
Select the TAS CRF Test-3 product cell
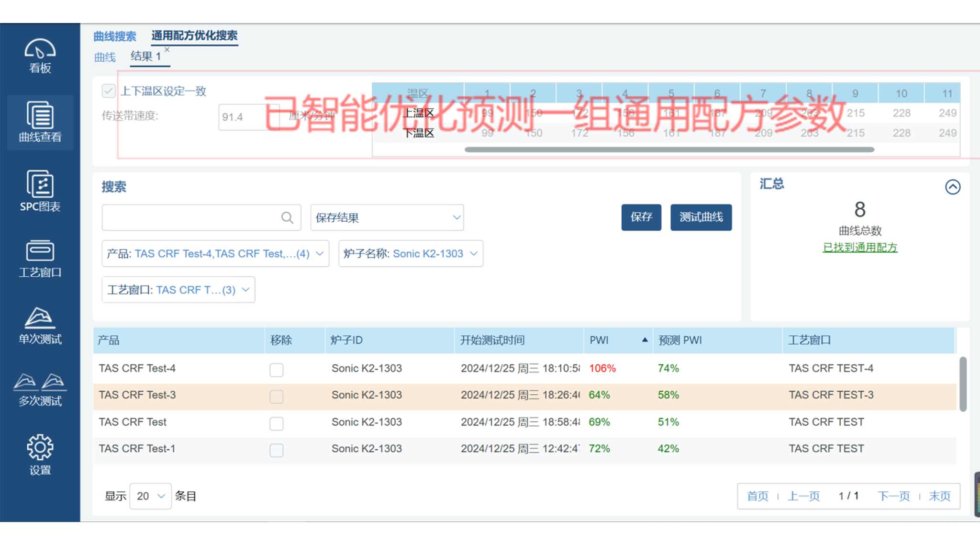[137, 395]
